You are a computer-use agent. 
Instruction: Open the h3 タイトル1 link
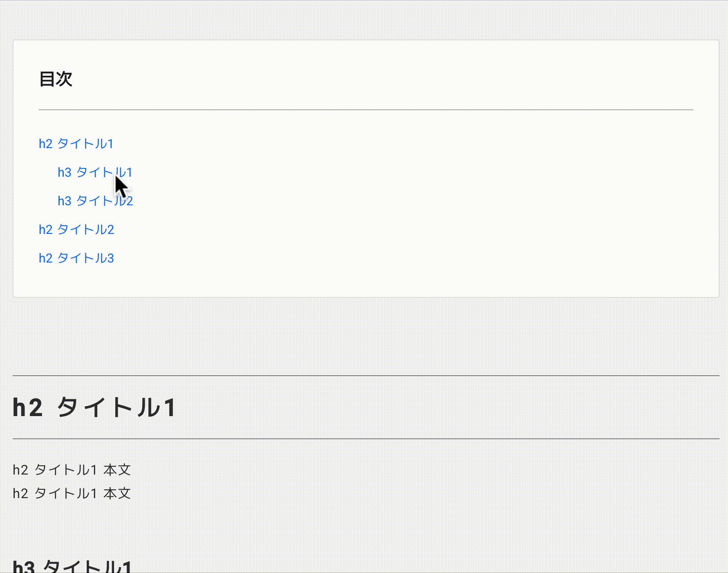[95, 172]
